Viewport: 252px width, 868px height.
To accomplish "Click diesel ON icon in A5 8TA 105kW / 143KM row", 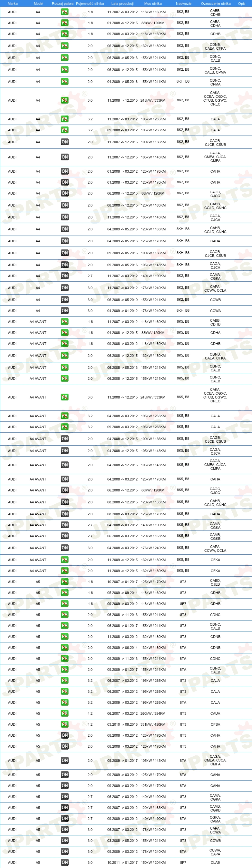I will [x=64, y=761].
